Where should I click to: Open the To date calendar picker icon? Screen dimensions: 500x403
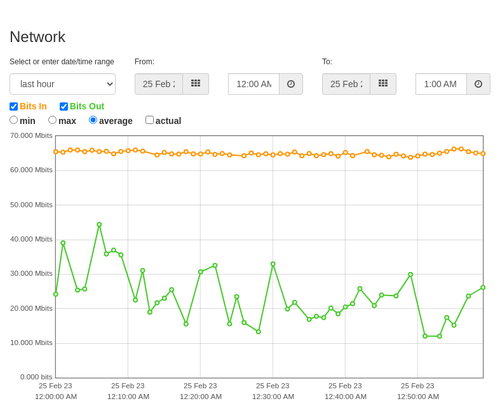383,84
